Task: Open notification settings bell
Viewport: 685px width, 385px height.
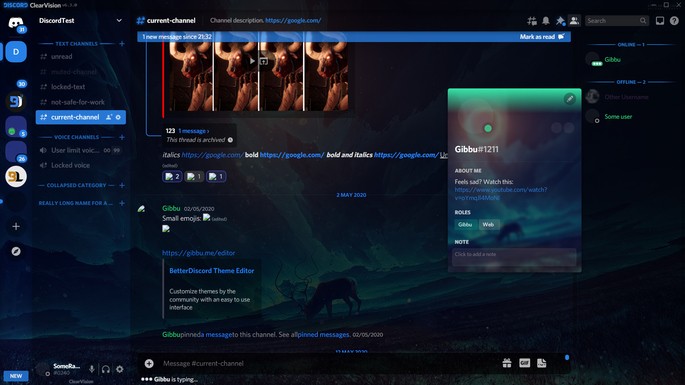Action: point(546,21)
